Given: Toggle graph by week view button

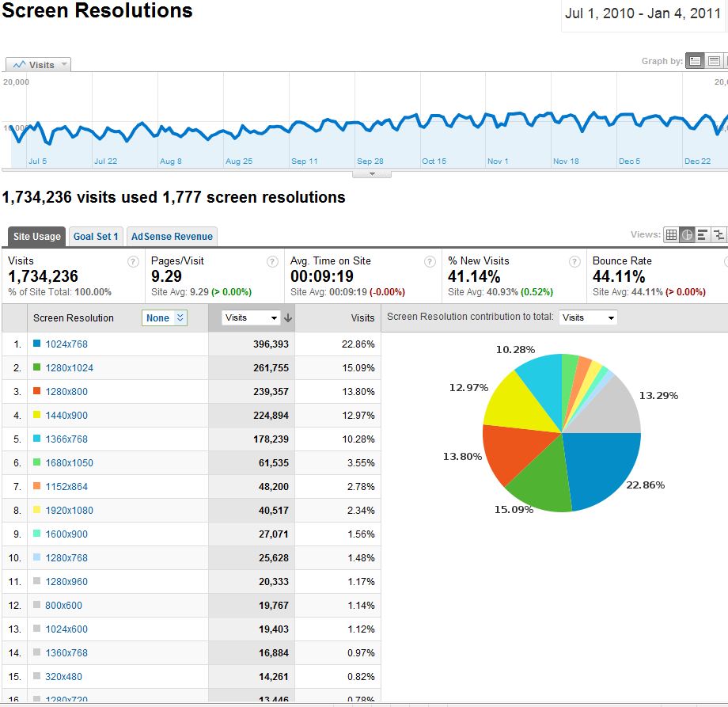Looking at the screenshot, I should 714,61.
